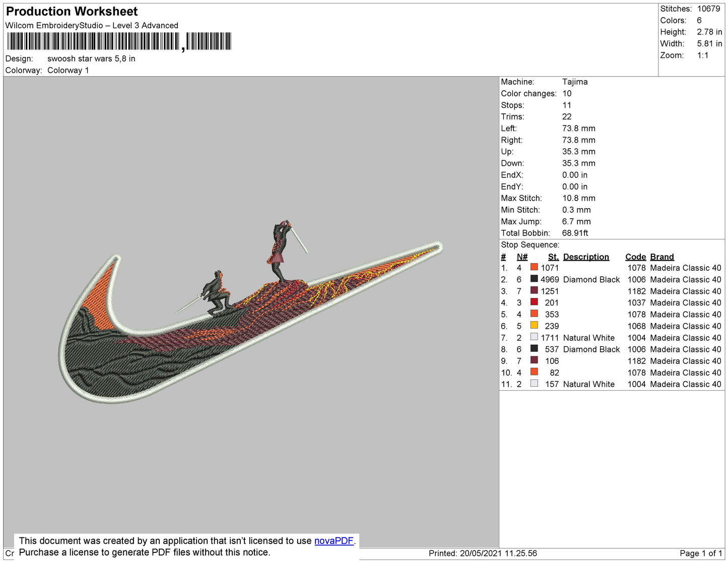Click the St. column header
Screen dimensions: 728x563
(553, 257)
